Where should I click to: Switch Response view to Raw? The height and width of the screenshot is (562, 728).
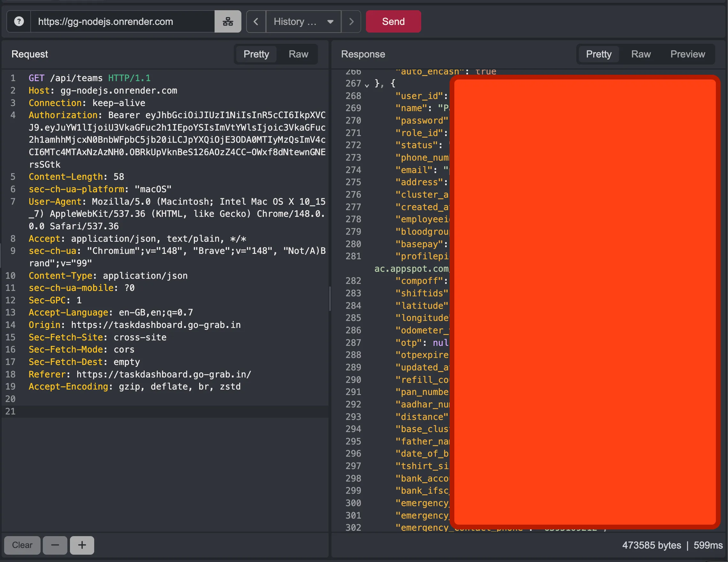click(641, 54)
